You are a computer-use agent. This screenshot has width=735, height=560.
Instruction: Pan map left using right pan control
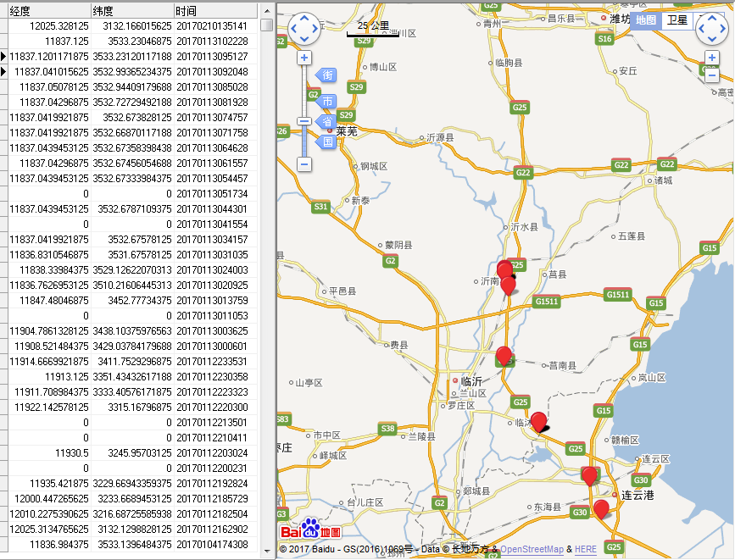[701, 30]
